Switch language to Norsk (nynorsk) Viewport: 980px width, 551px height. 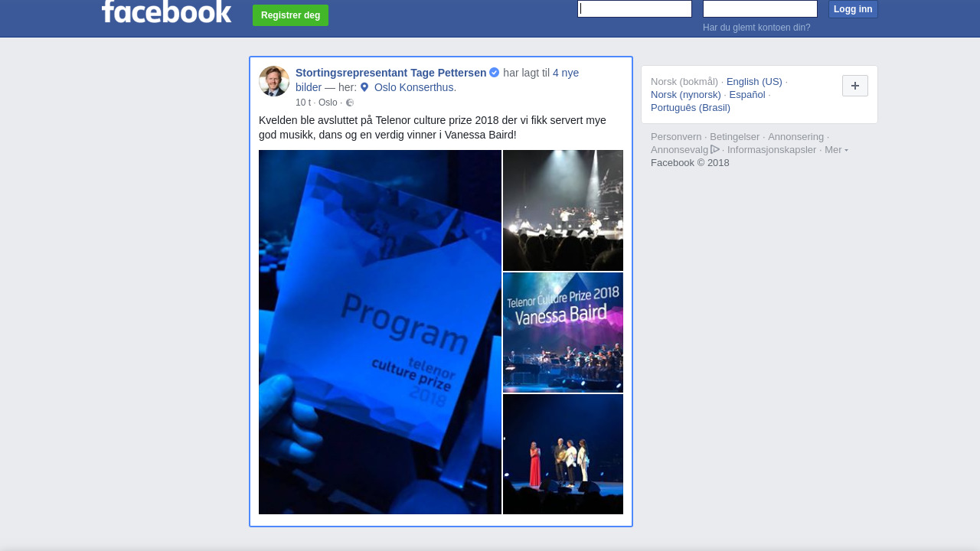(686, 95)
